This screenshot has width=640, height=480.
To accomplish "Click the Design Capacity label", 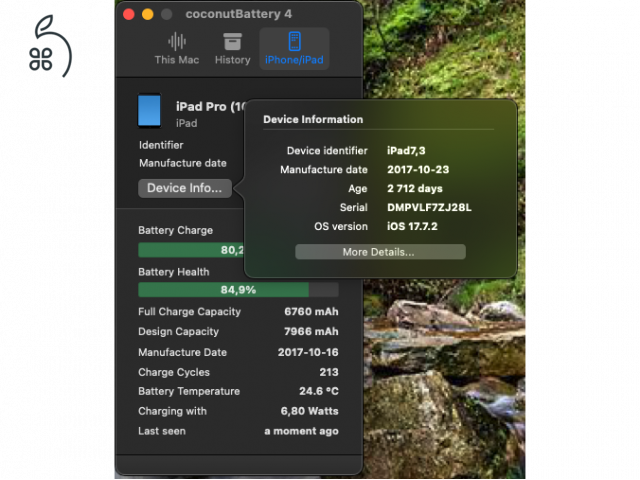I will point(178,331).
